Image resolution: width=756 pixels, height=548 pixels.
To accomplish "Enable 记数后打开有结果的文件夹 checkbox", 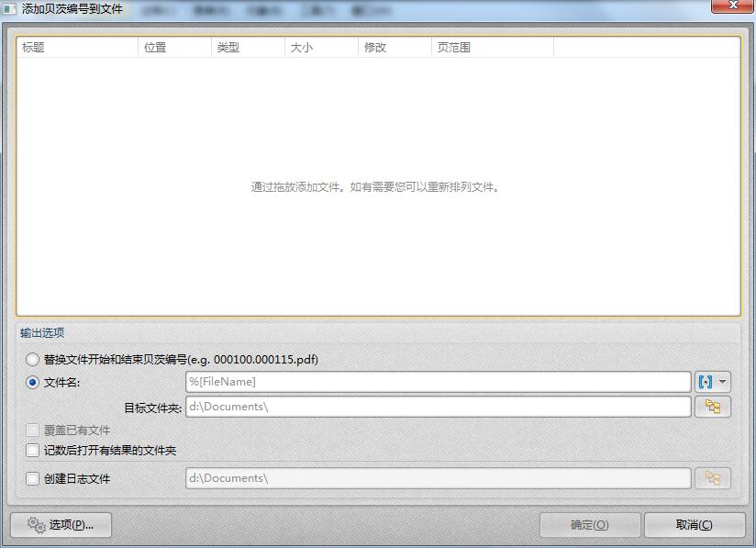I will (x=33, y=451).
